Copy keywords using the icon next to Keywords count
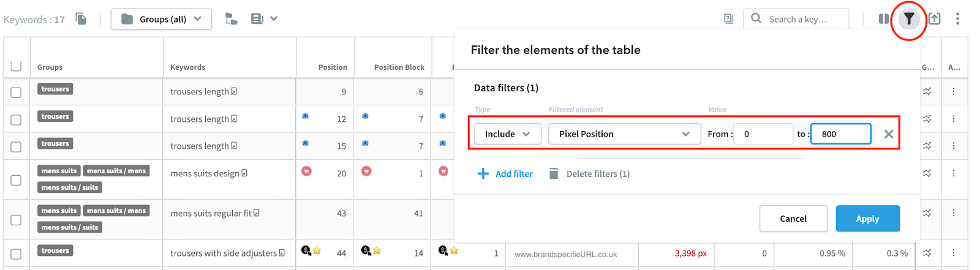This screenshot has height=270, width=980. [81, 19]
